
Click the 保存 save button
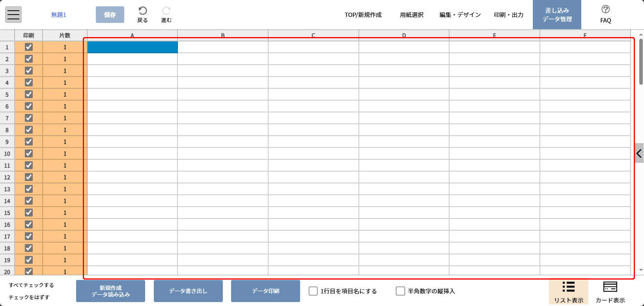(110, 15)
